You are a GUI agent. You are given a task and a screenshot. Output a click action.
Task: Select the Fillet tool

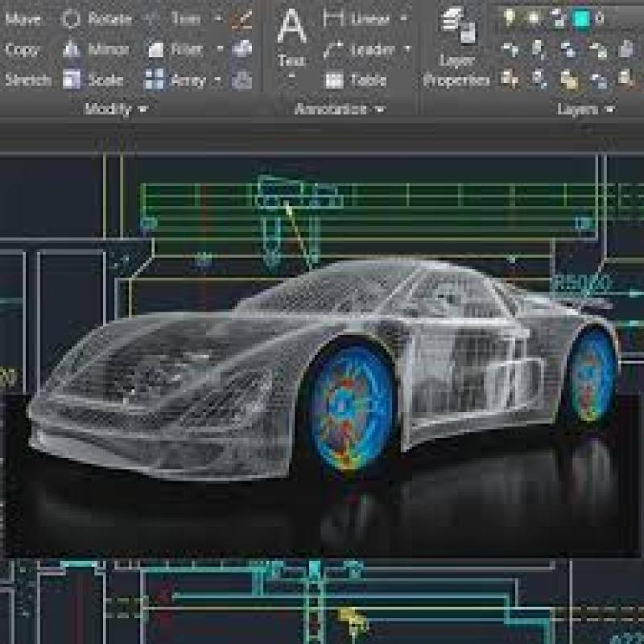[180, 48]
